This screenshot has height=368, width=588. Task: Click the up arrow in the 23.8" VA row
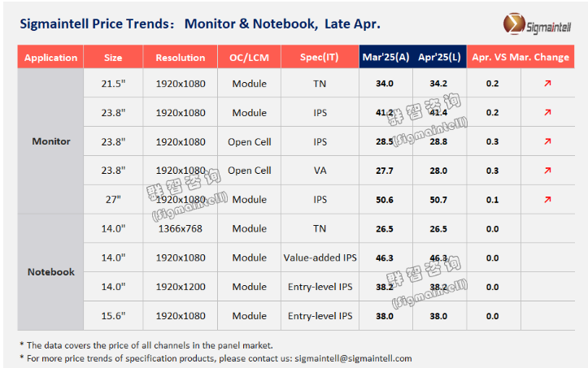click(x=547, y=171)
